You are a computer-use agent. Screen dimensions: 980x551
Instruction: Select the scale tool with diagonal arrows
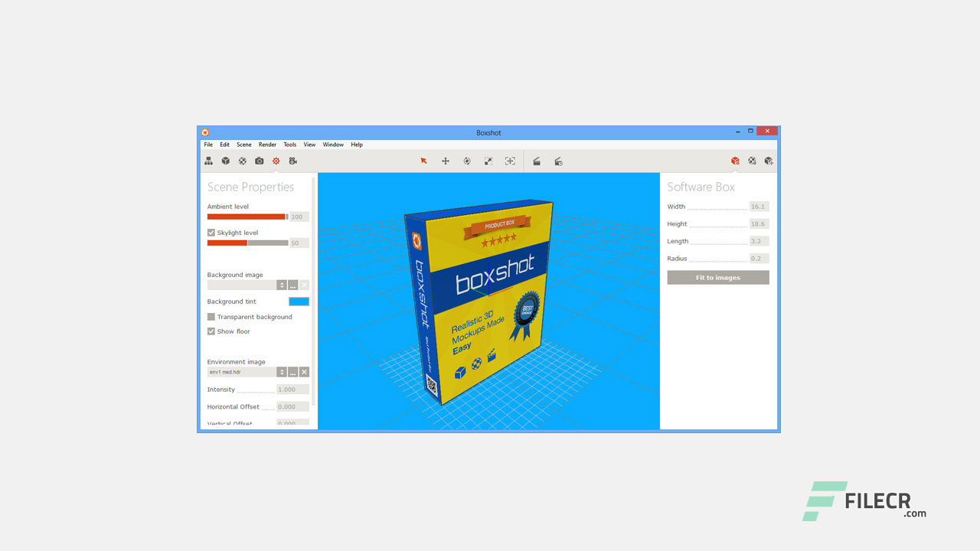488,161
